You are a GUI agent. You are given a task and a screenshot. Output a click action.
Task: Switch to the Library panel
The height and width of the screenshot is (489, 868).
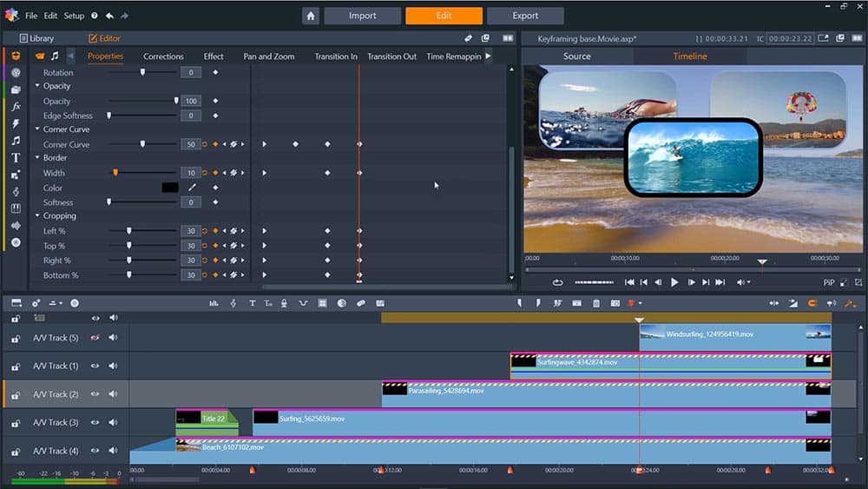point(36,38)
